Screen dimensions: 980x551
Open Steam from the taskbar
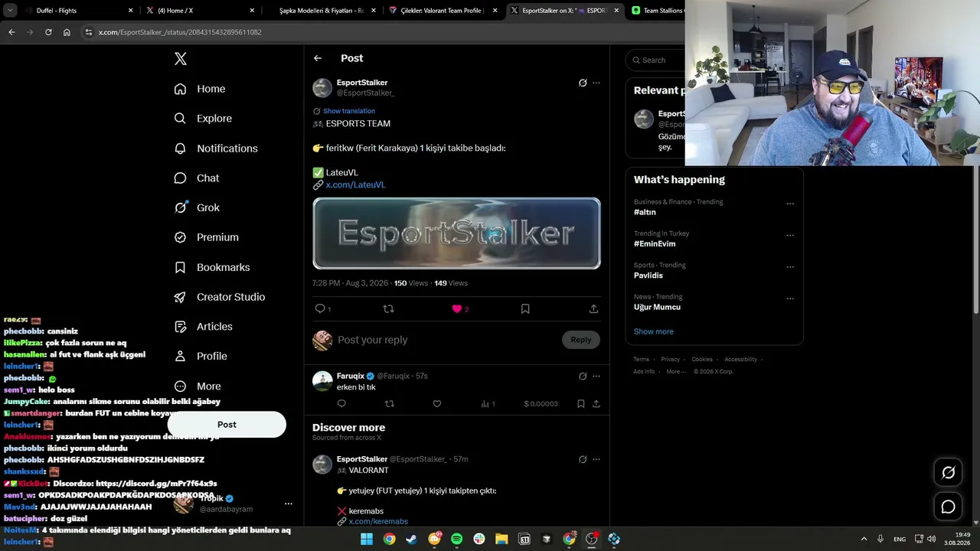(412, 539)
